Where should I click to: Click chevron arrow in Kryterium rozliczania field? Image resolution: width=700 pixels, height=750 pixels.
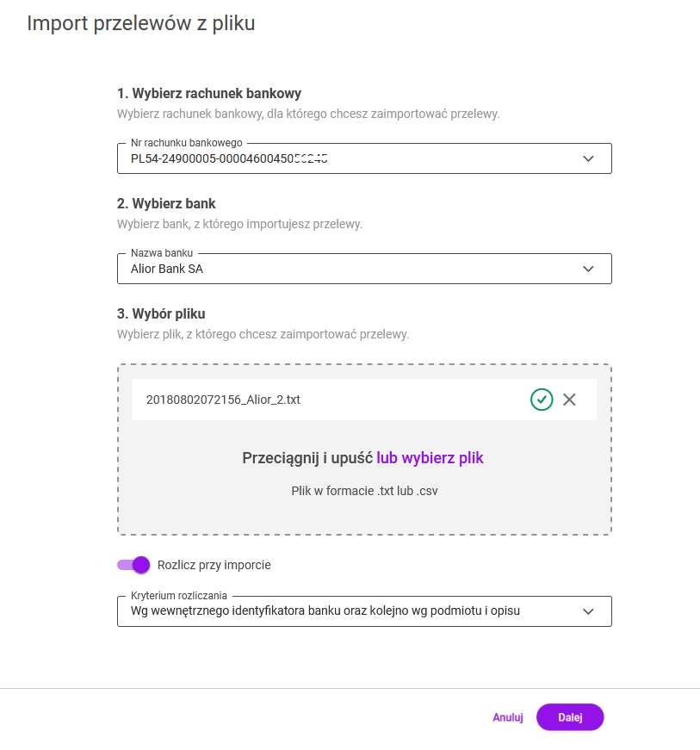588,611
